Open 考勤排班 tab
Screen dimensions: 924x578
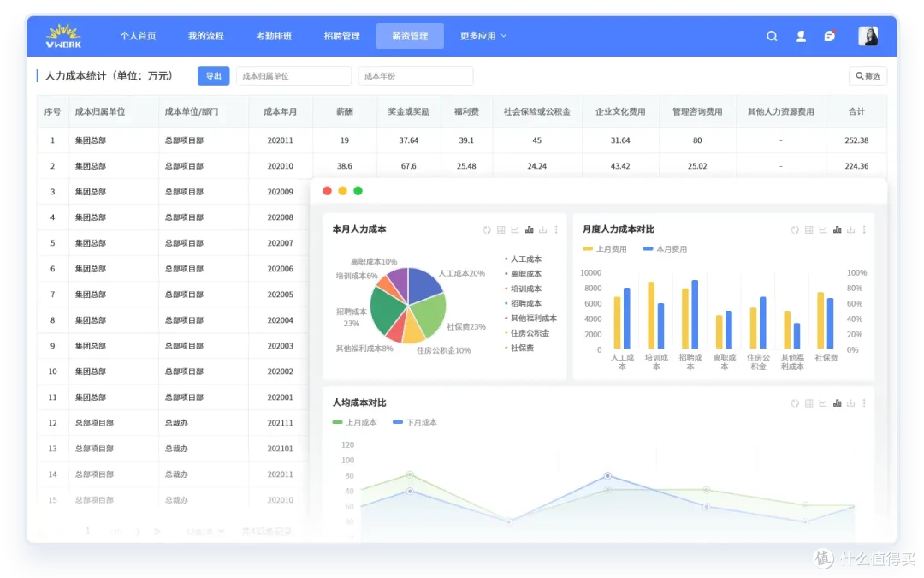tap(274, 36)
